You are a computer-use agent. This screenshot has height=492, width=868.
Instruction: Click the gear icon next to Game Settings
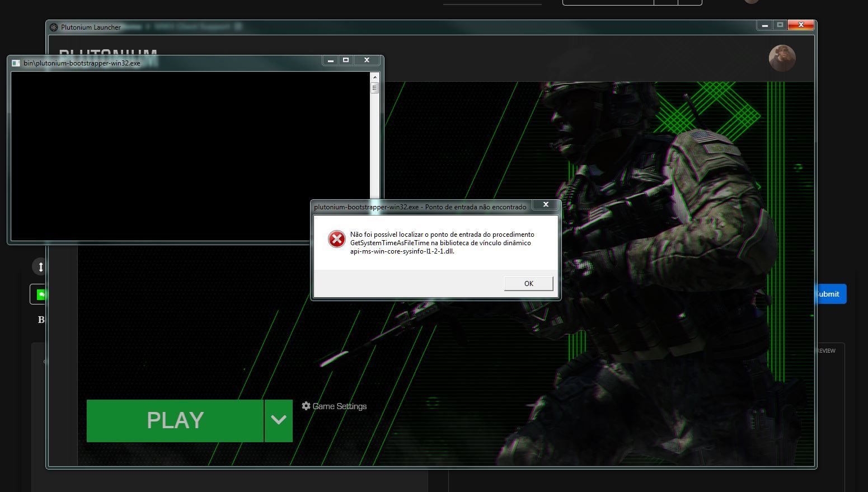pyautogui.click(x=306, y=406)
